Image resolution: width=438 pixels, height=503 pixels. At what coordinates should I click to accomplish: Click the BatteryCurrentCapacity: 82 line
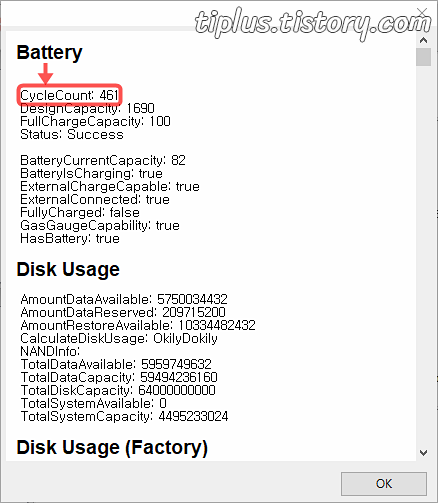[x=103, y=160]
